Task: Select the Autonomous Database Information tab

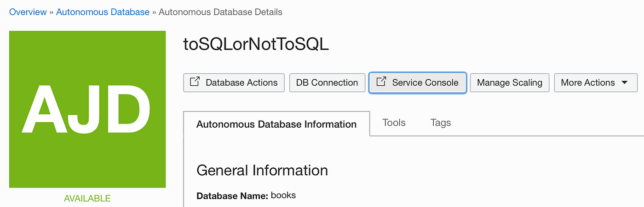Action: 276,124
